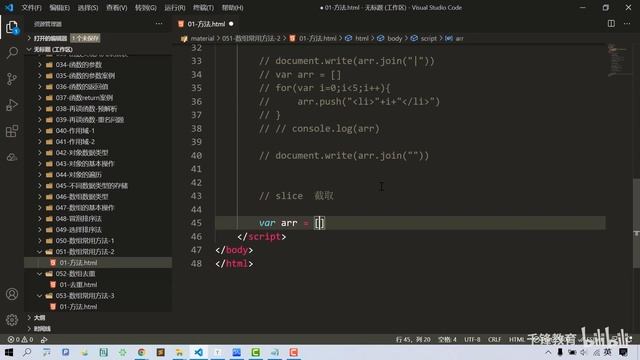This screenshot has width=640, height=360.
Task: Click the Chrome taskbar icon
Action: click(141, 352)
